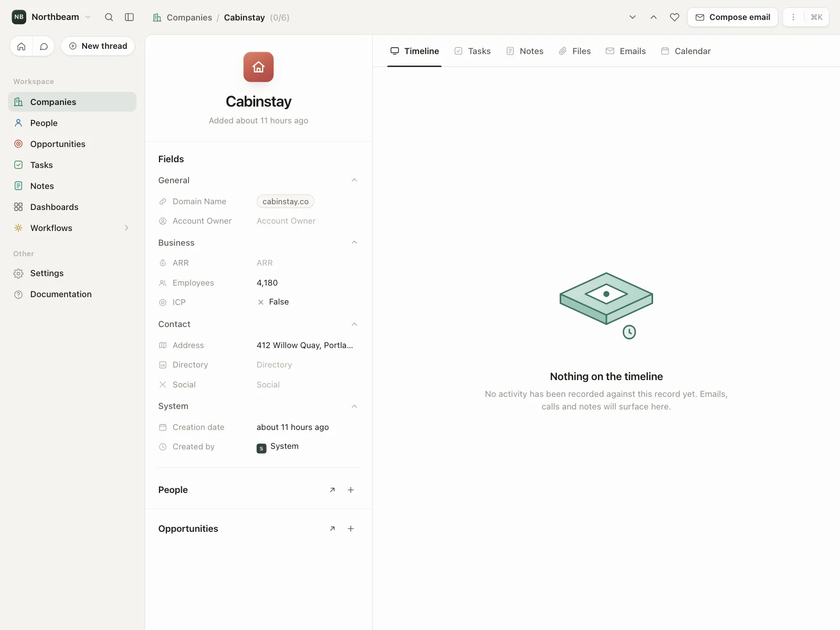
Task: Open the search magnifier icon
Action: 109,17
